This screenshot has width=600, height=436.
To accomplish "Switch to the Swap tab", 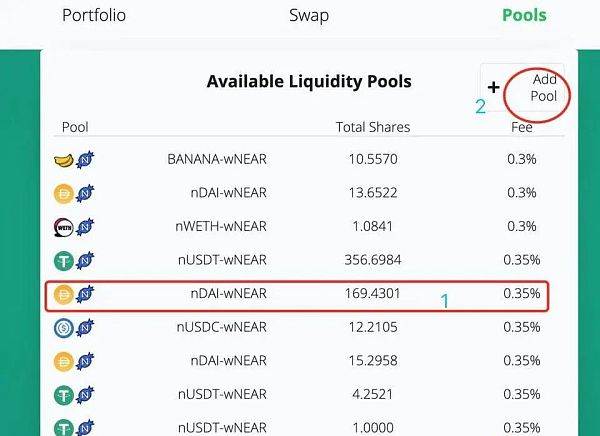I will point(309,15).
